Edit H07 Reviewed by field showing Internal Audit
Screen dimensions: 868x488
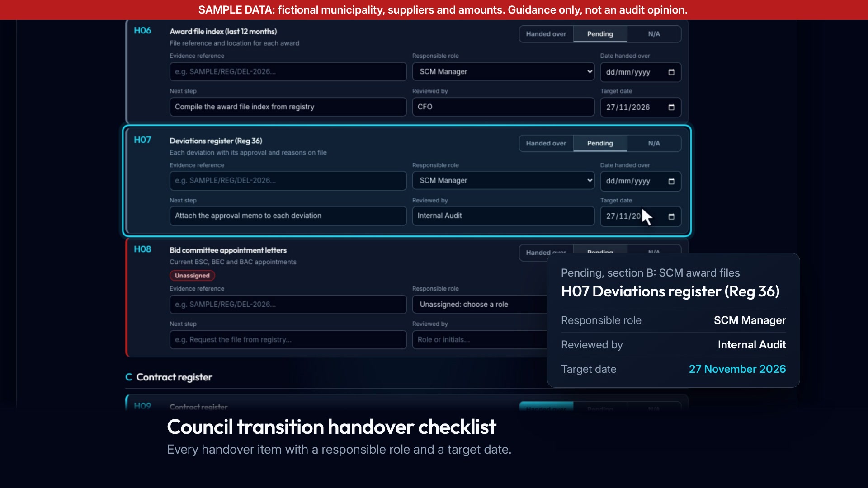pyautogui.click(x=503, y=216)
